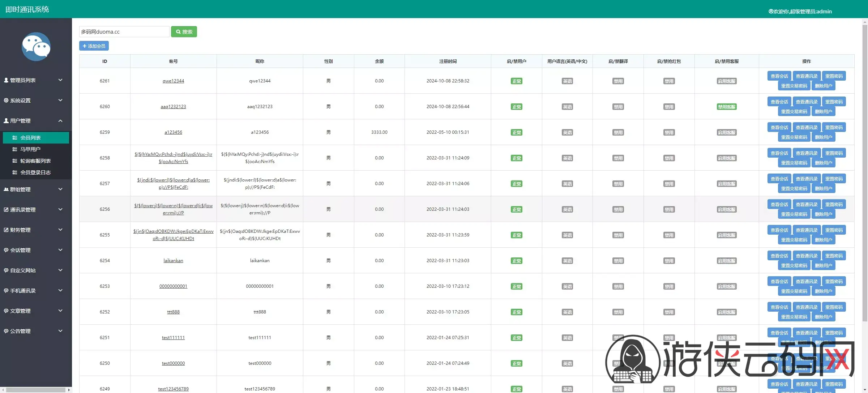Click the plus icon on 添加会员
Image resolution: width=868 pixels, height=393 pixels.
85,46
